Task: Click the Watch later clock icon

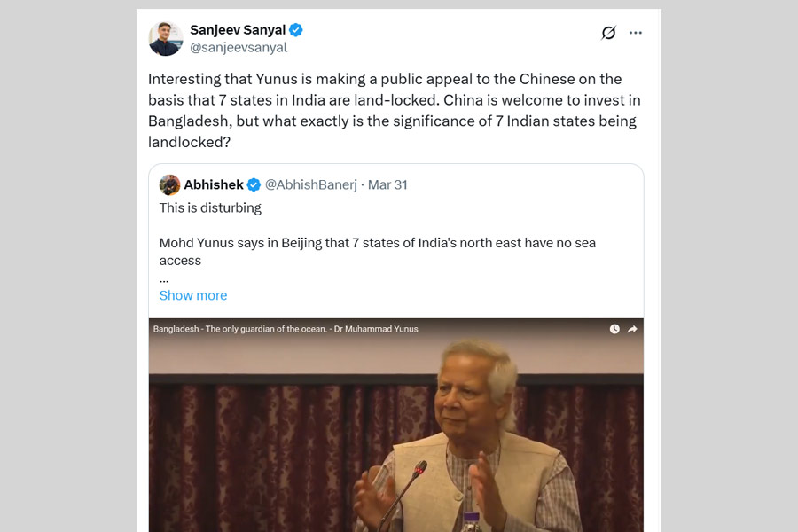Action: (x=614, y=329)
